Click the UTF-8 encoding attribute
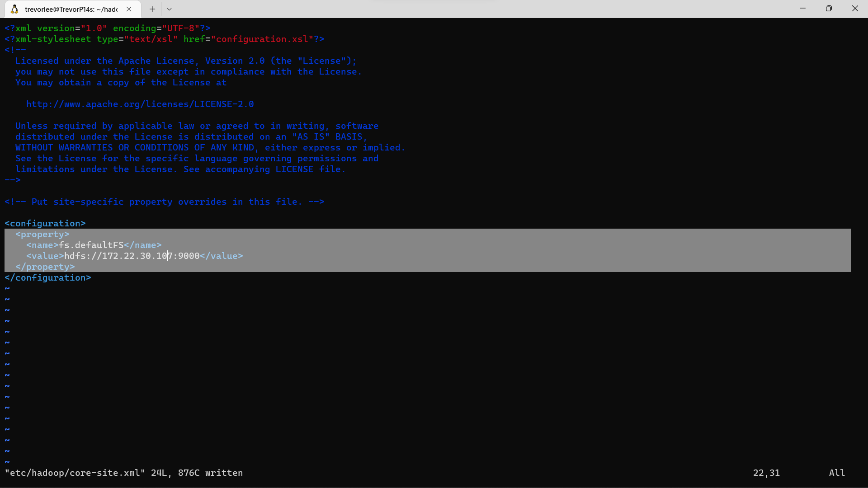Image resolution: width=868 pixels, height=488 pixels. click(181, 28)
